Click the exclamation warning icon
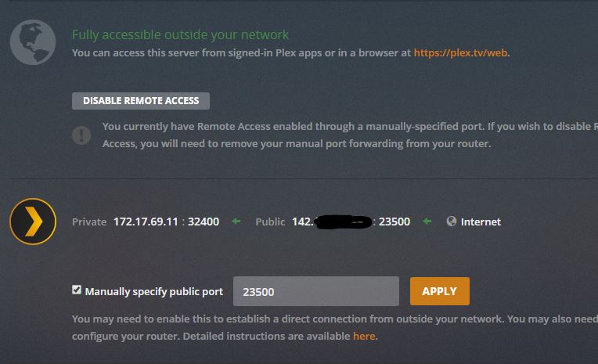598x364 pixels. 81,135
